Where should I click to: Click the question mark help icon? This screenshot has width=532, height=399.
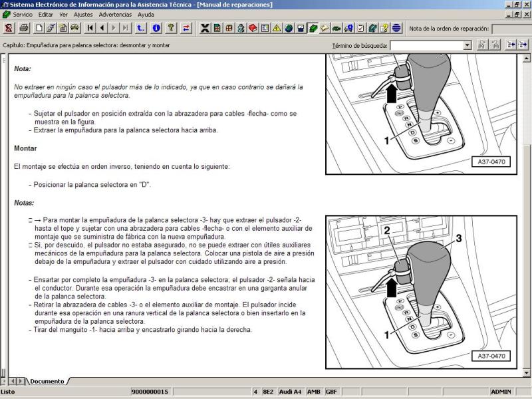(171, 28)
